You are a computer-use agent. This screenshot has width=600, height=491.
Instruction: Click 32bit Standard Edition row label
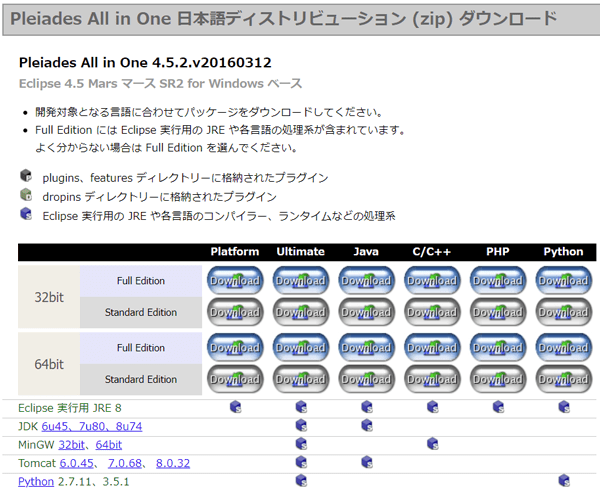click(141, 313)
